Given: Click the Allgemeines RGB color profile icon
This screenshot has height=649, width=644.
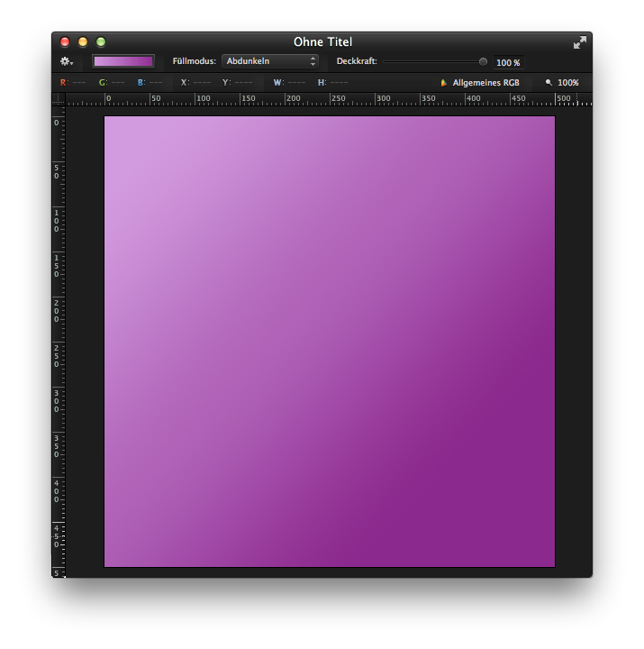Looking at the screenshot, I should click(x=443, y=83).
